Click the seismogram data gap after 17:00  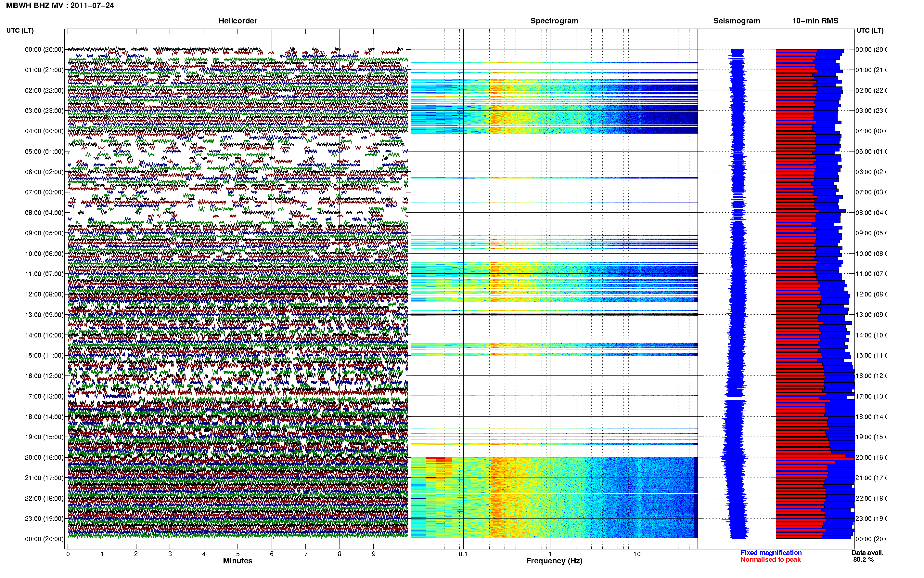735,399
